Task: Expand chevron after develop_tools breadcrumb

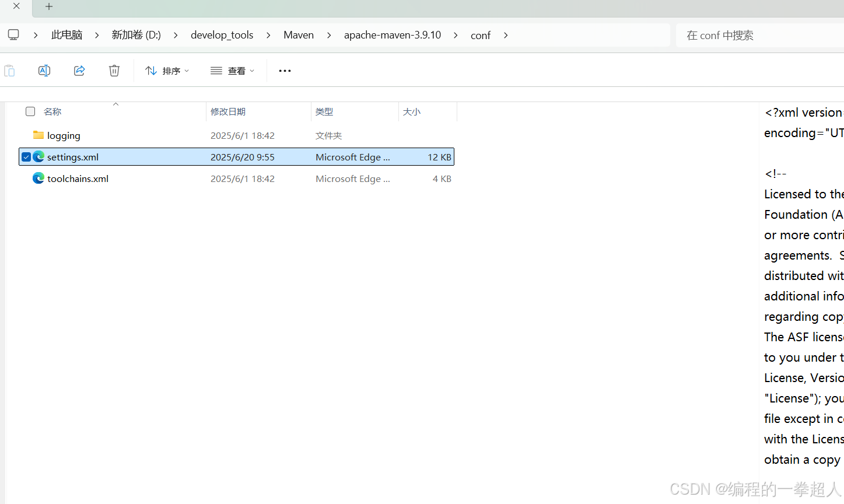Action: point(268,35)
